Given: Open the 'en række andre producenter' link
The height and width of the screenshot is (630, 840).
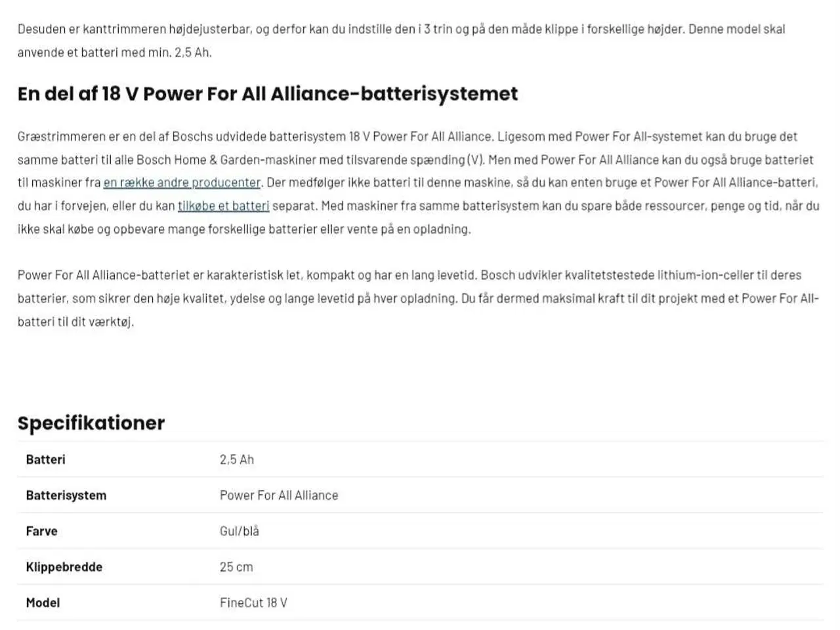Looking at the screenshot, I should tap(182, 182).
